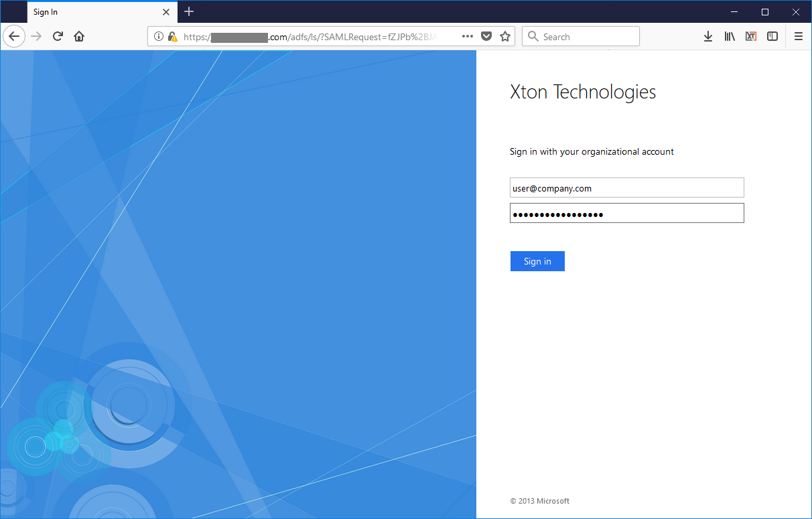
Task: Toggle the sidebar view
Action: click(772, 36)
